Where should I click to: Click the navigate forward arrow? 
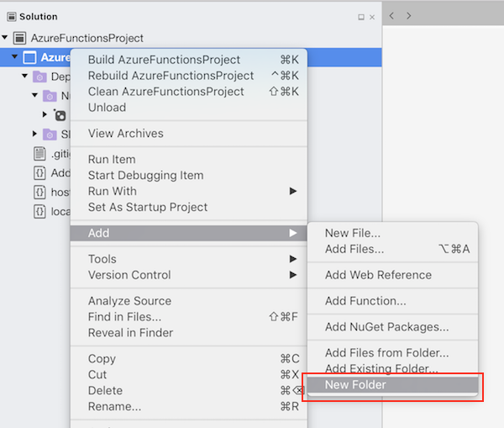pyautogui.click(x=409, y=16)
